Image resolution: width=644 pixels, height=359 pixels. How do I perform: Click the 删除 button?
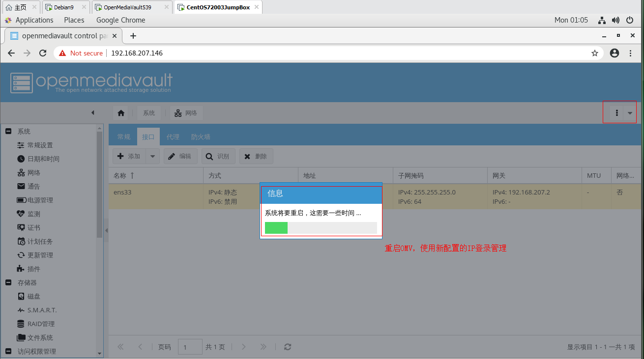[x=256, y=156]
